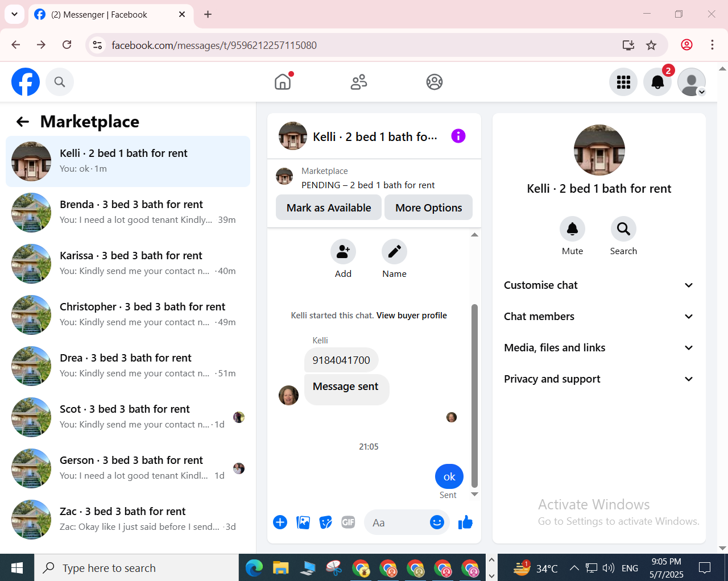Open Microsoft Edge from the taskbar
This screenshot has height=581, width=728.
click(x=254, y=568)
